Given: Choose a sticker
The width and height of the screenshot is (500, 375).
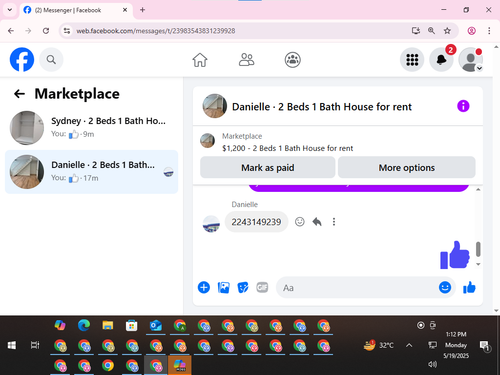Looking at the screenshot, I should [243, 287].
